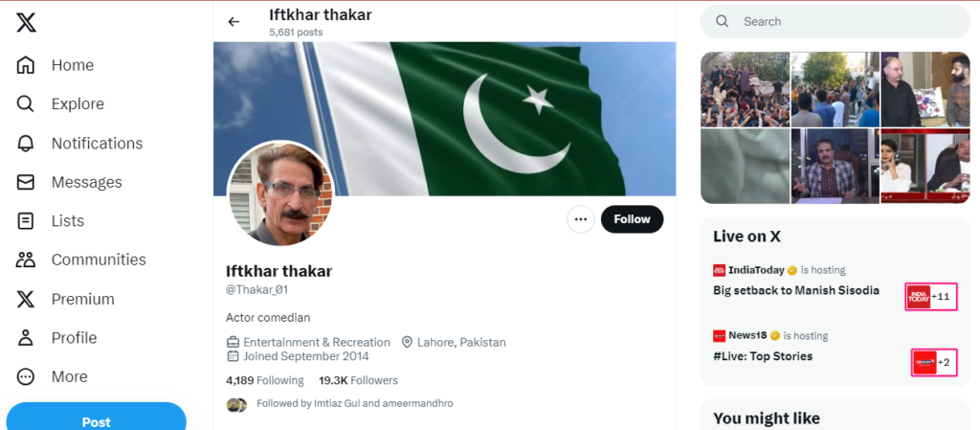Viewport: 980px width, 430px height.
Task: Open Home from sidebar house icon
Action: tap(25, 65)
